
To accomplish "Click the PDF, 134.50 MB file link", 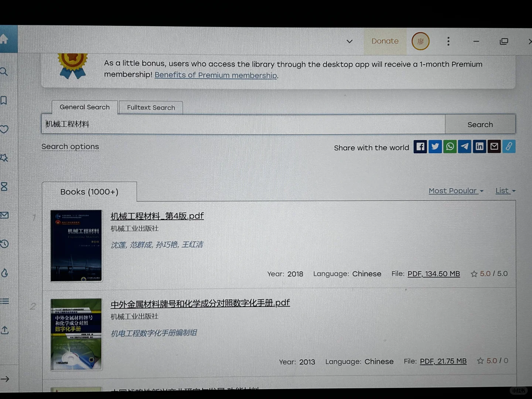I will tap(434, 274).
